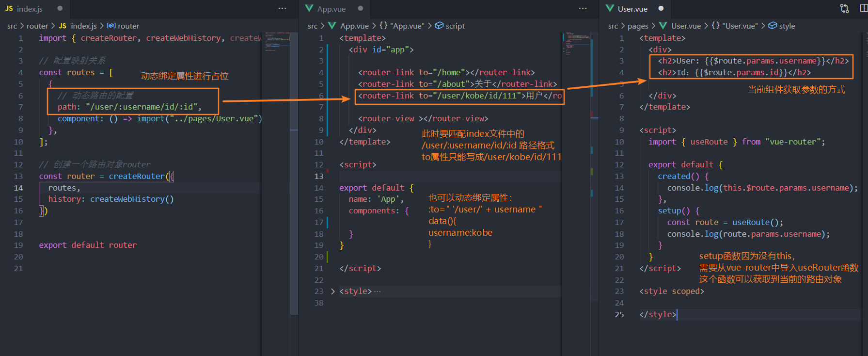Switch to the App.vue tab

click(331, 9)
